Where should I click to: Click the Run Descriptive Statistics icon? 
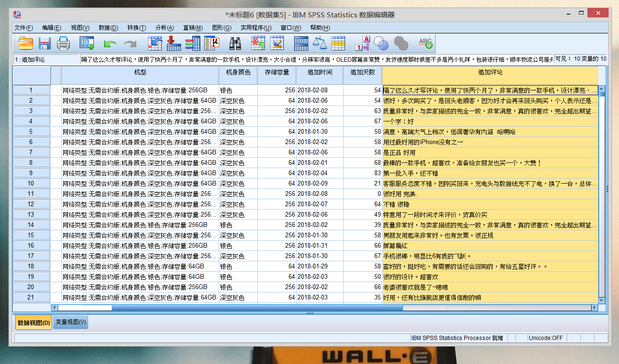[212, 44]
